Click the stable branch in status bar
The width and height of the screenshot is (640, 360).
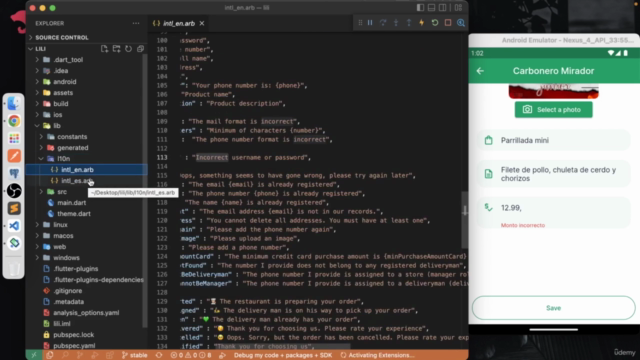(134, 355)
